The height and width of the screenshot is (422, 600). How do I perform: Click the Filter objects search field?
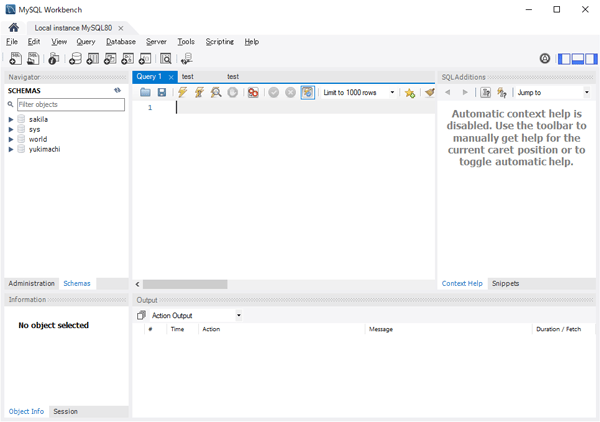point(70,104)
